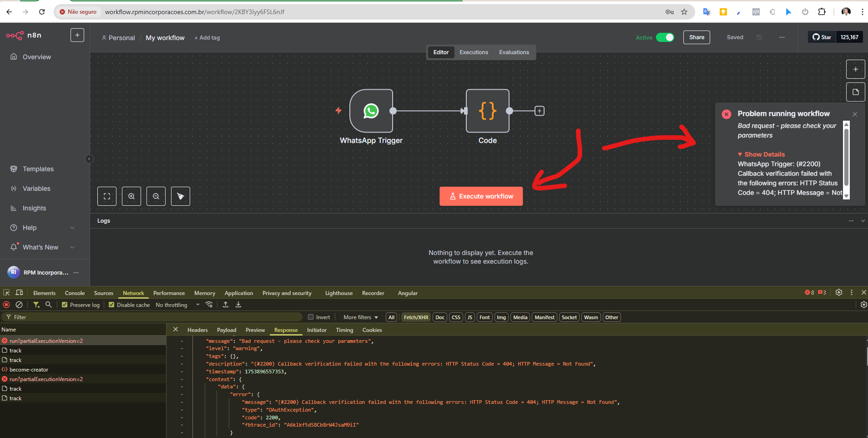The height and width of the screenshot is (438, 868).
Task: Collapse the n8n sidebar
Action: coord(89,159)
